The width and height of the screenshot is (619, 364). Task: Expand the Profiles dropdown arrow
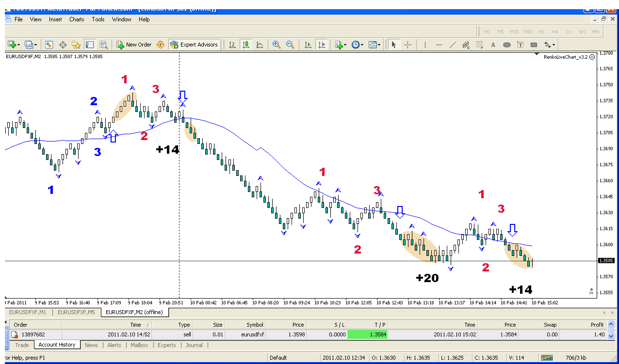pyautogui.click(x=36, y=45)
